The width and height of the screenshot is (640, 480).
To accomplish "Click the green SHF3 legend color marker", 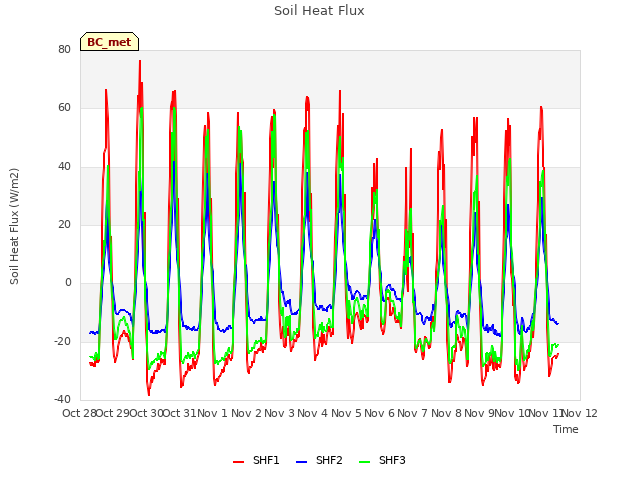I will pyautogui.click(x=364, y=462).
